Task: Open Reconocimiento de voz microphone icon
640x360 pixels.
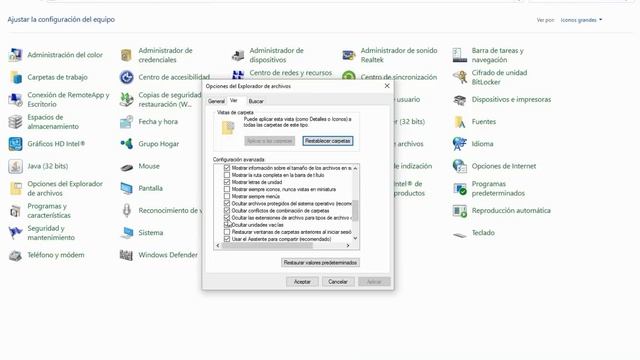Action: tap(127, 211)
